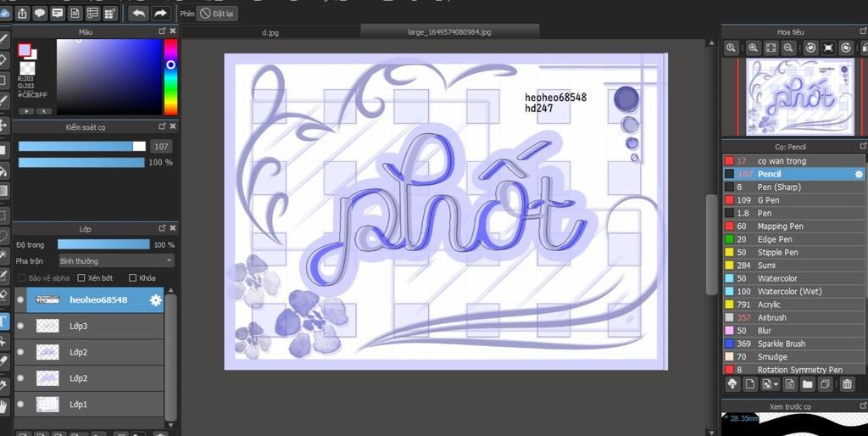This screenshot has width=868, height=436.
Task: Select the Mapping Pen brush
Action: click(x=793, y=226)
